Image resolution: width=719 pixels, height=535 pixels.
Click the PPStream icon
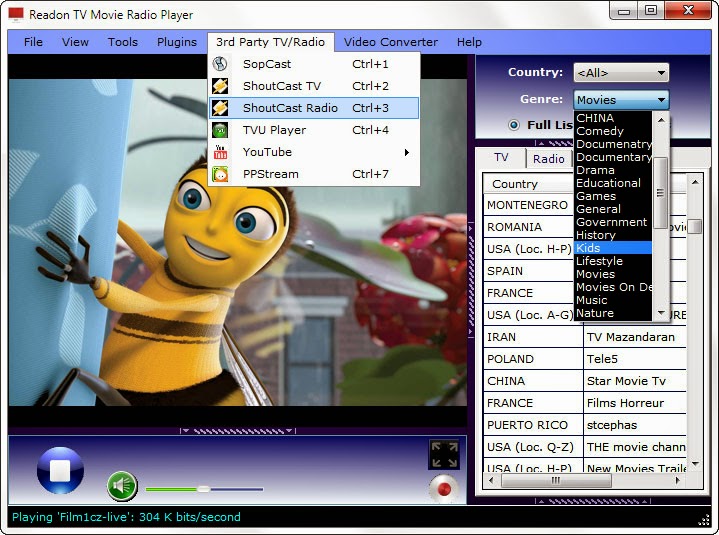click(220, 174)
